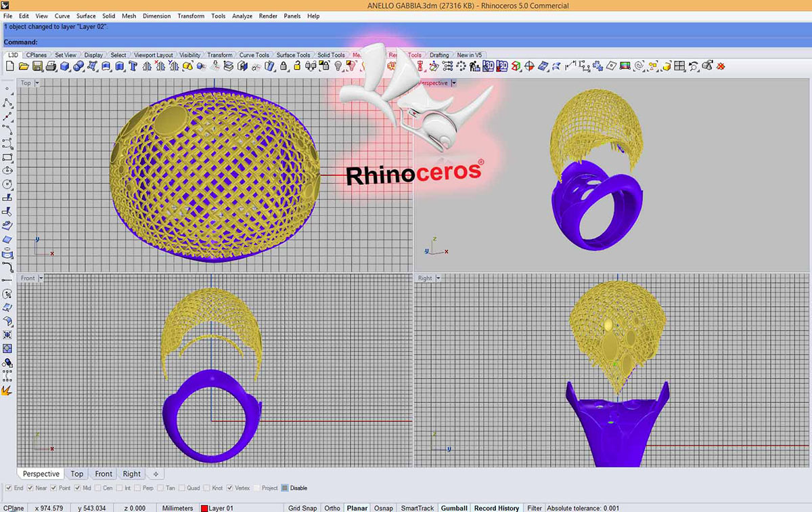This screenshot has height=512, width=812.
Task: Click the Dimension icon in top toolbar
Action: coord(570,66)
